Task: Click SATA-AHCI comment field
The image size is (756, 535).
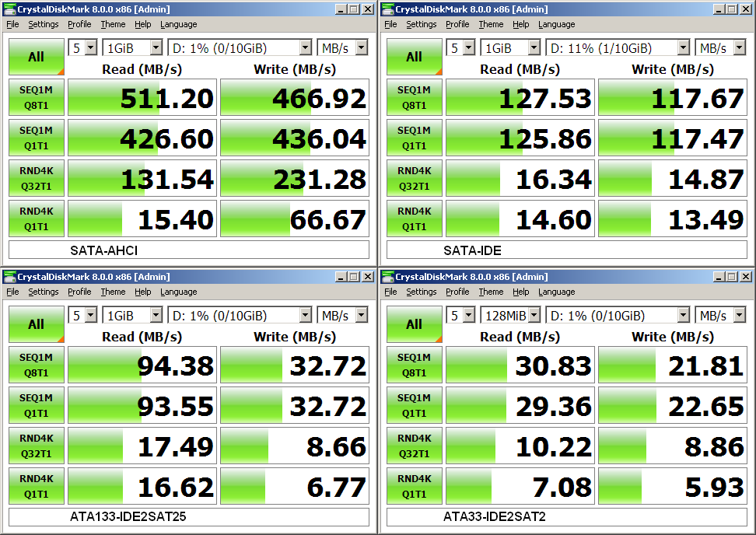Action: coord(189,250)
